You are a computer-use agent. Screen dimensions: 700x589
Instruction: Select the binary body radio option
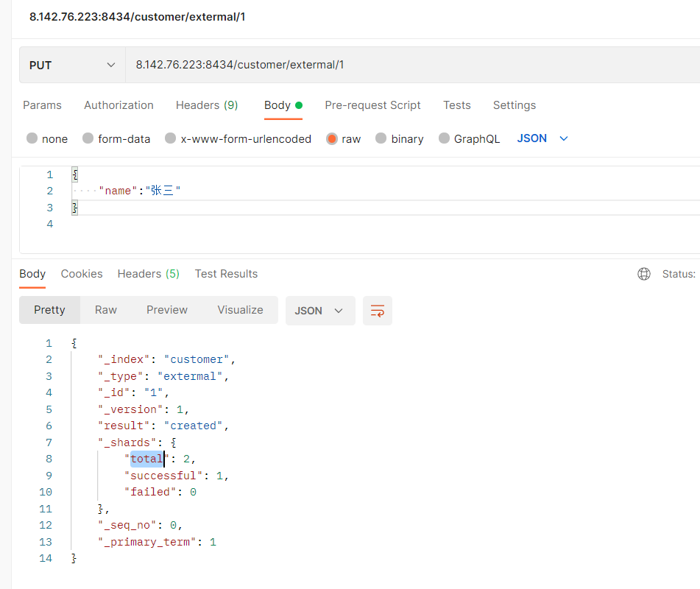[x=381, y=138]
